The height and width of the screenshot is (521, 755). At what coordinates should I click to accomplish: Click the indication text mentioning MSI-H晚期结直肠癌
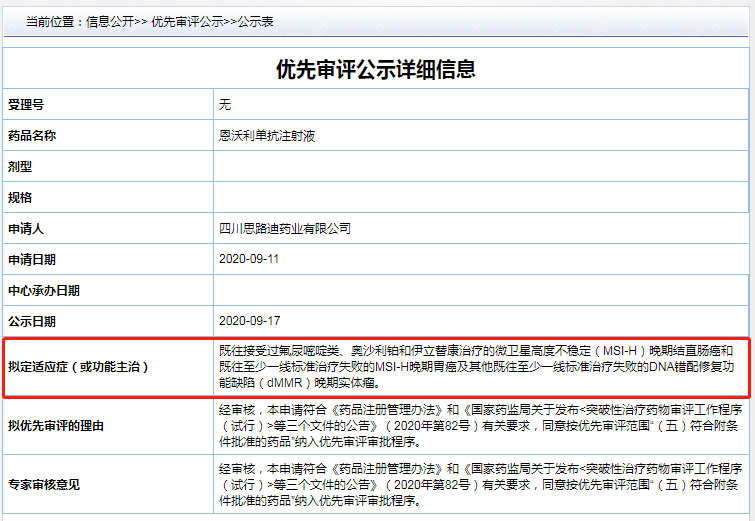(x=476, y=367)
